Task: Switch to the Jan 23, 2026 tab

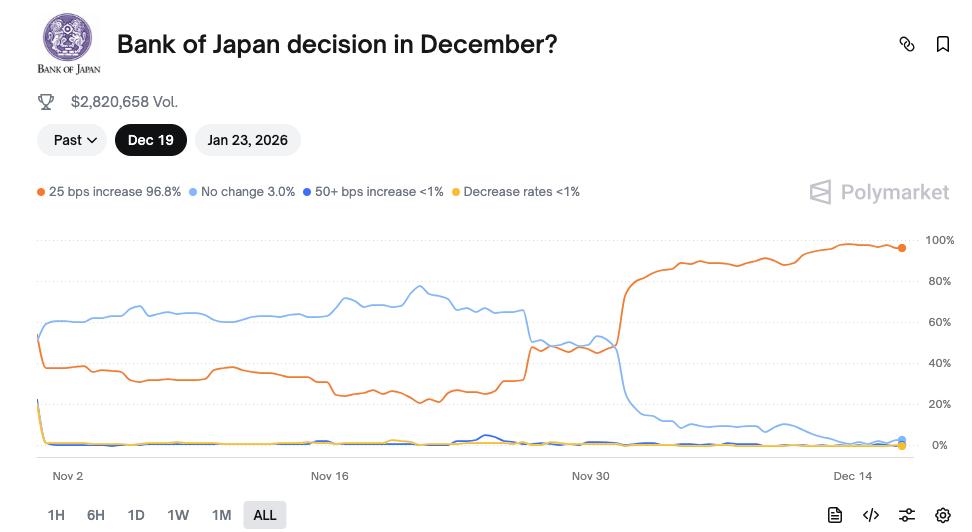Action: pyautogui.click(x=247, y=140)
